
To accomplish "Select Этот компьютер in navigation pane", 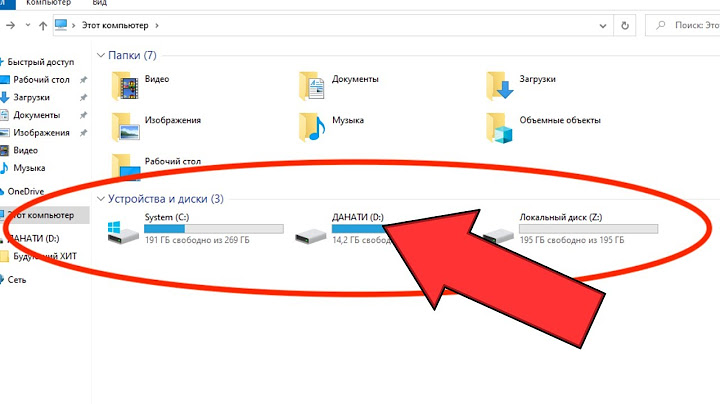I will tap(45, 215).
